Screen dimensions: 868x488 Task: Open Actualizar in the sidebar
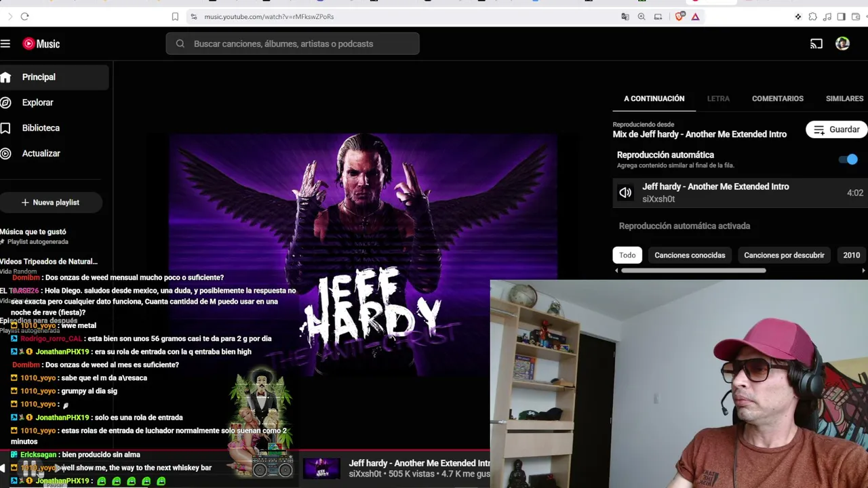(x=54, y=154)
